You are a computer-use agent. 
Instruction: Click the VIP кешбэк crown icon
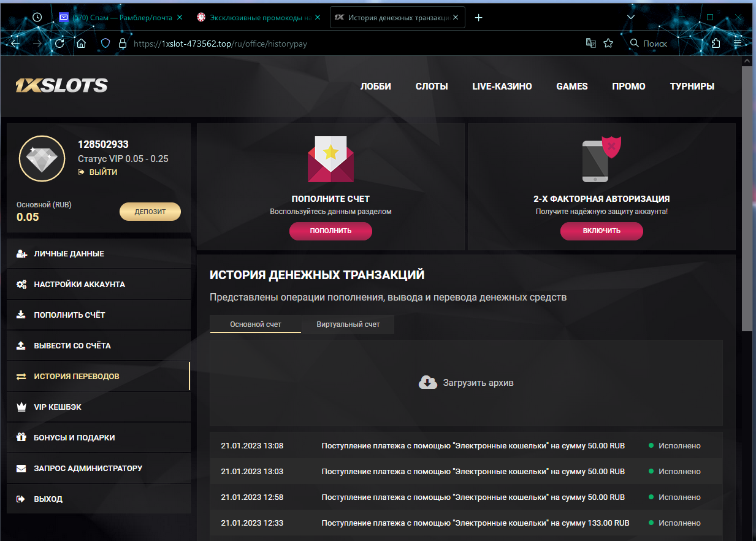pyautogui.click(x=21, y=407)
